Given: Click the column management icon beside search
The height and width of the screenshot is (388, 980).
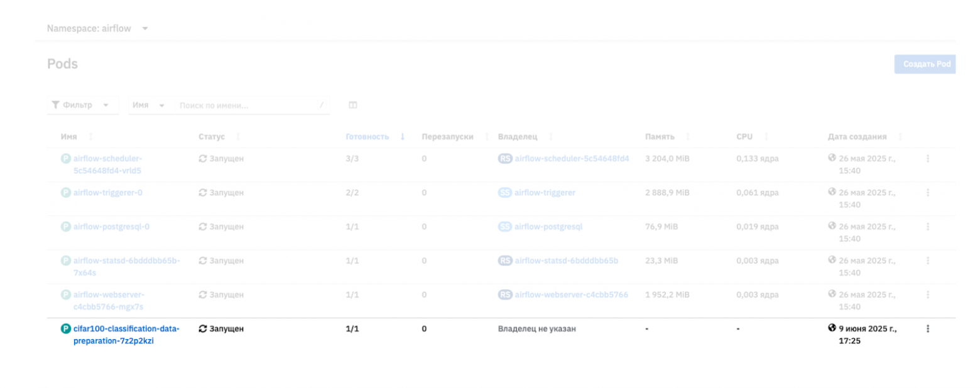Looking at the screenshot, I should [353, 105].
